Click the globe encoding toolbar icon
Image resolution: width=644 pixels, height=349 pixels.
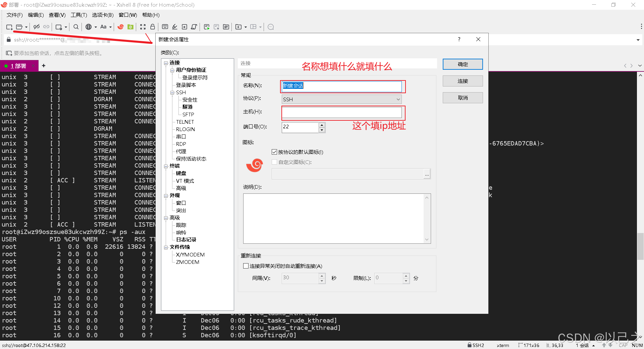tap(88, 27)
